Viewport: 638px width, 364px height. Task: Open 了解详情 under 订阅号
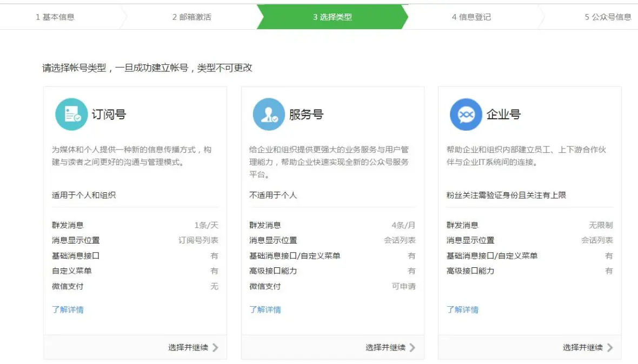pyautogui.click(x=68, y=311)
